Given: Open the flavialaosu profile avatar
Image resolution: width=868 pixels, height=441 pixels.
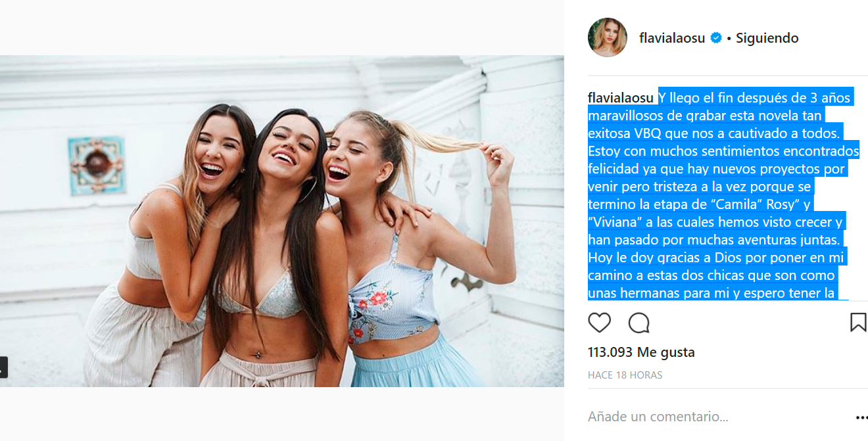Looking at the screenshot, I should click(x=607, y=37).
